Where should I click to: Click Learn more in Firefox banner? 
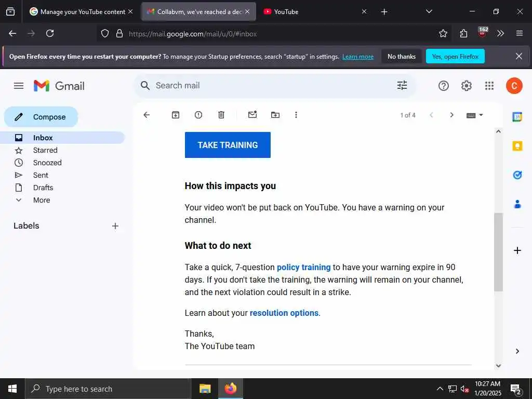click(358, 57)
